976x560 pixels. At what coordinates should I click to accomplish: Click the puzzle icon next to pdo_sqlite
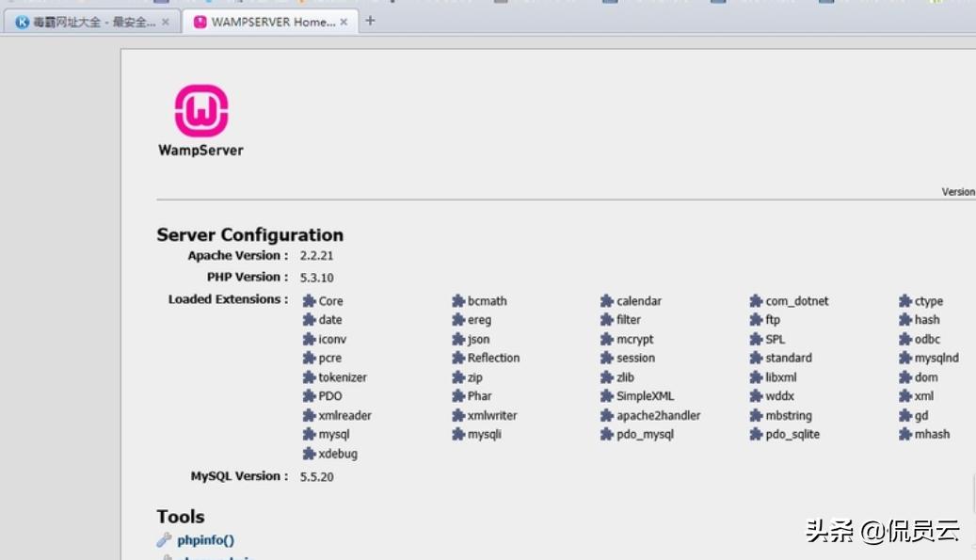756,435
